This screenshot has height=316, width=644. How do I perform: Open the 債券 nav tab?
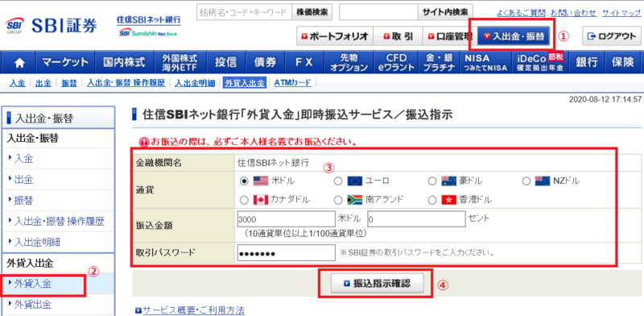265,63
